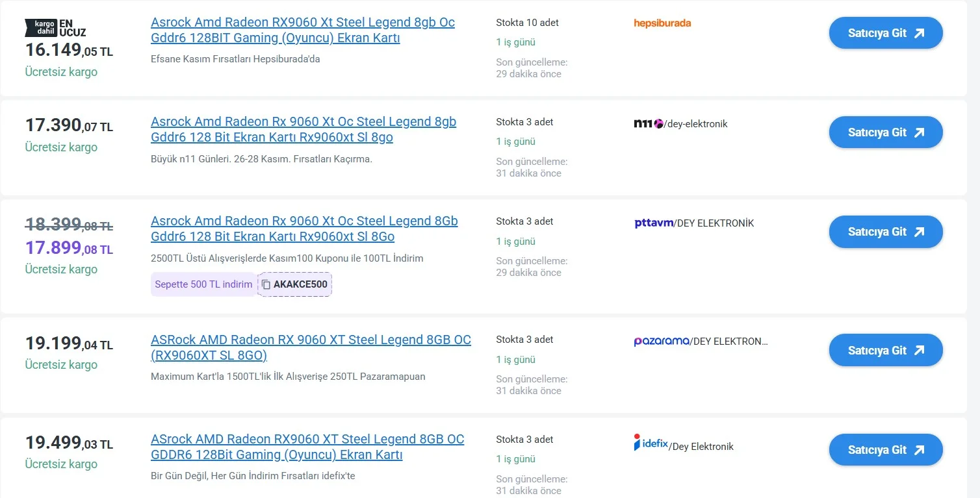Click the 'Bir Gün Değil' idefix promo text

(253, 476)
